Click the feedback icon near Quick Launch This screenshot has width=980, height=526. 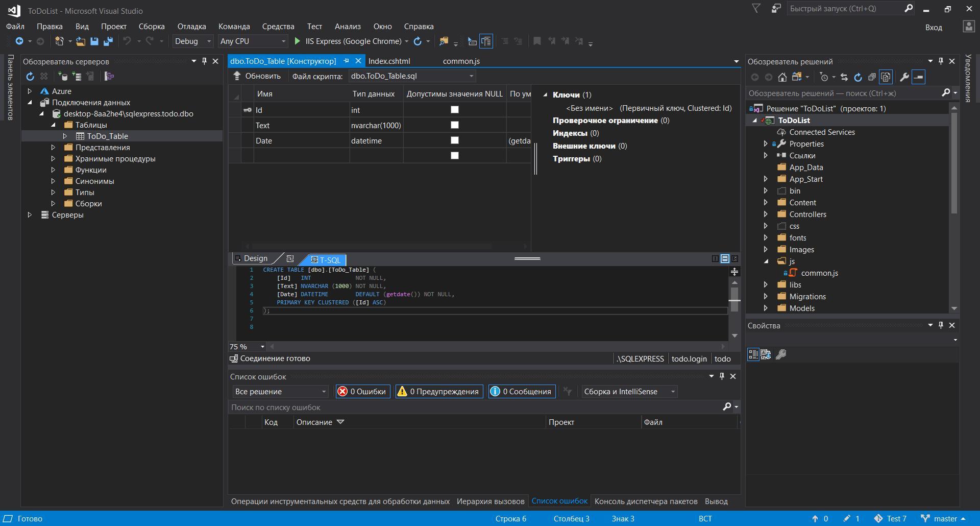[776, 9]
